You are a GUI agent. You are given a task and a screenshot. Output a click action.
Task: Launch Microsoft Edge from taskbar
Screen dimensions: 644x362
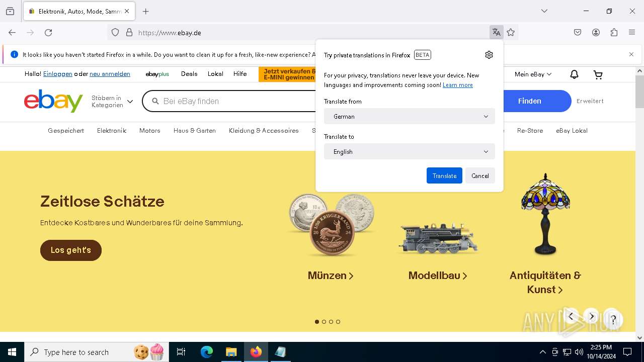coord(207,352)
